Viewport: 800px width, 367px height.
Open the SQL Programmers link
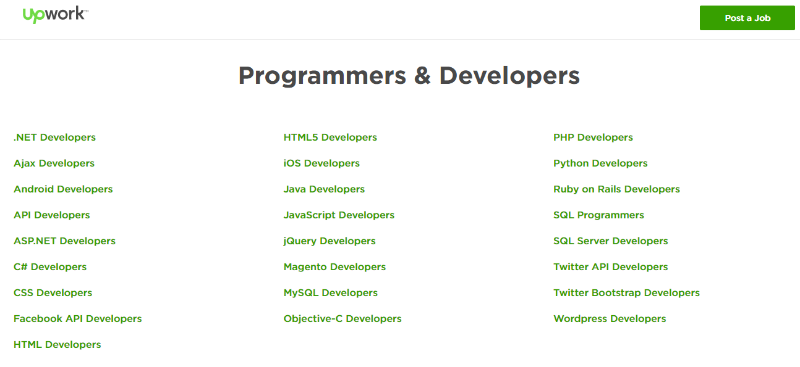[x=598, y=215]
